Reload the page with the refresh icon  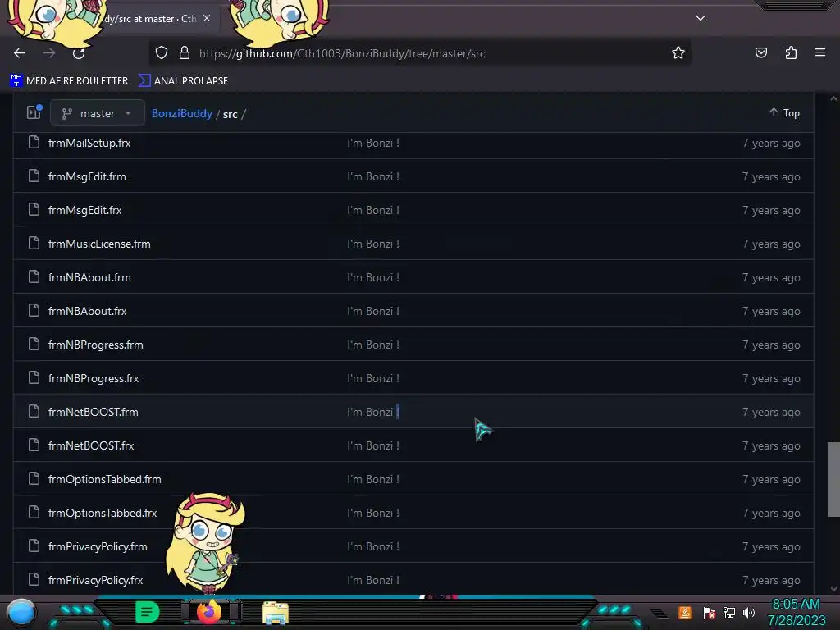coord(79,53)
